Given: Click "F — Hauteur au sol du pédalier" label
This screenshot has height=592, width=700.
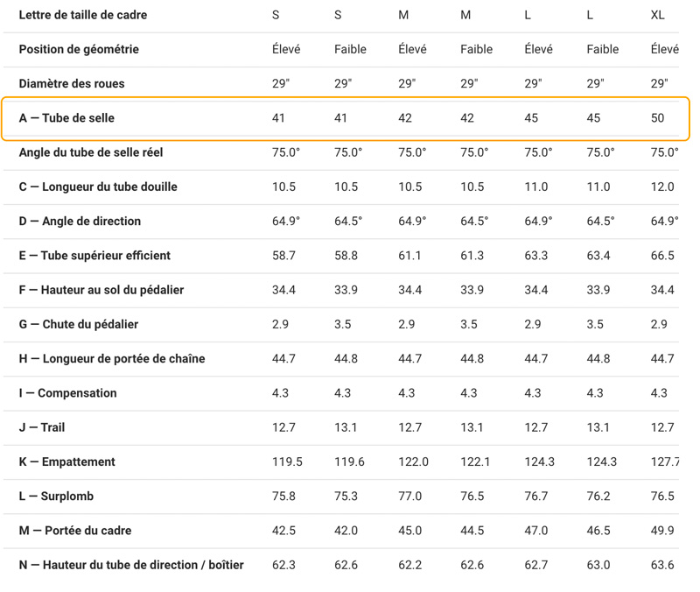Looking at the screenshot, I should (x=101, y=290).
